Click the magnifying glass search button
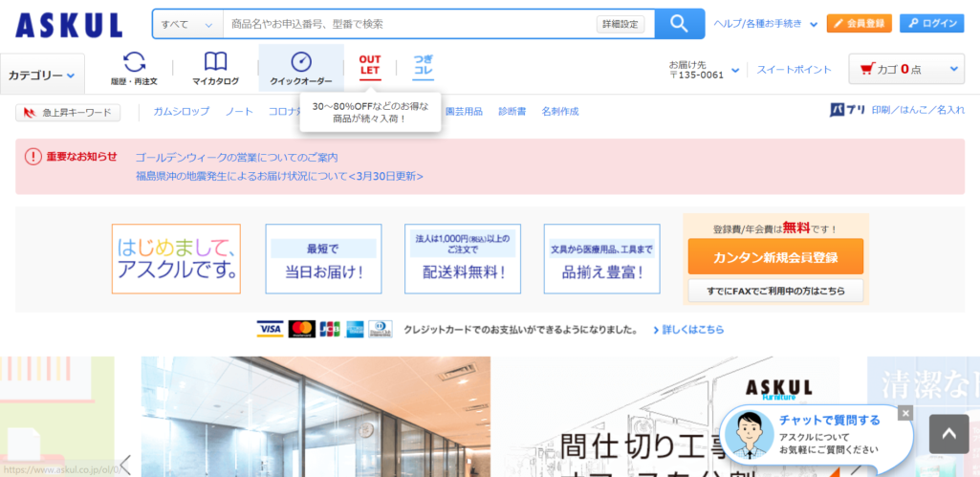This screenshot has width=980, height=477. pos(679,24)
